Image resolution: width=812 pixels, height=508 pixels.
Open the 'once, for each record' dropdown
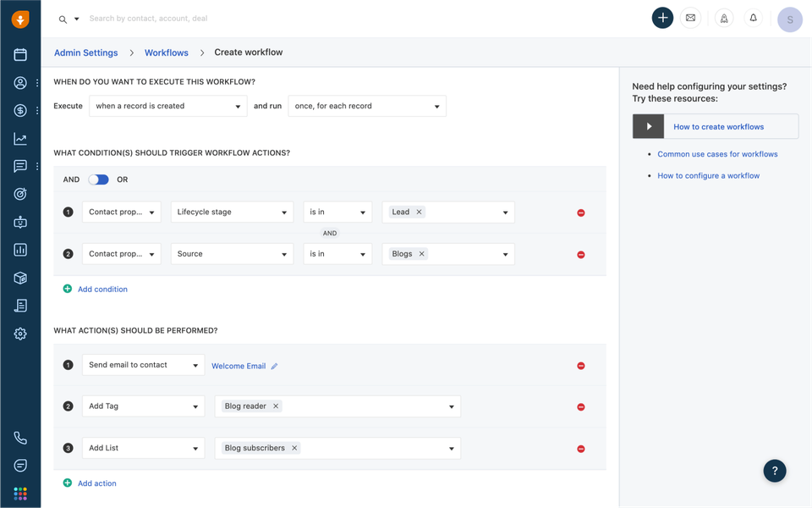click(x=366, y=106)
